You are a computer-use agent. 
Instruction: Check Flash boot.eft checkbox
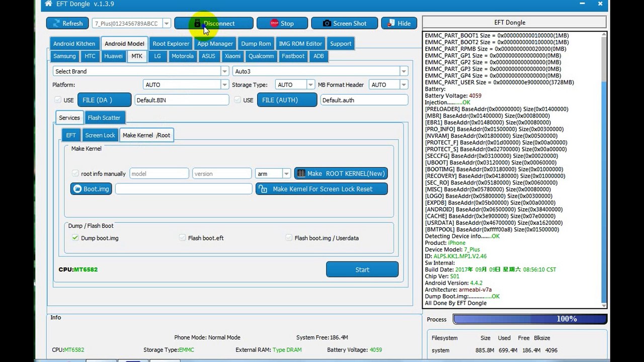pyautogui.click(x=183, y=238)
